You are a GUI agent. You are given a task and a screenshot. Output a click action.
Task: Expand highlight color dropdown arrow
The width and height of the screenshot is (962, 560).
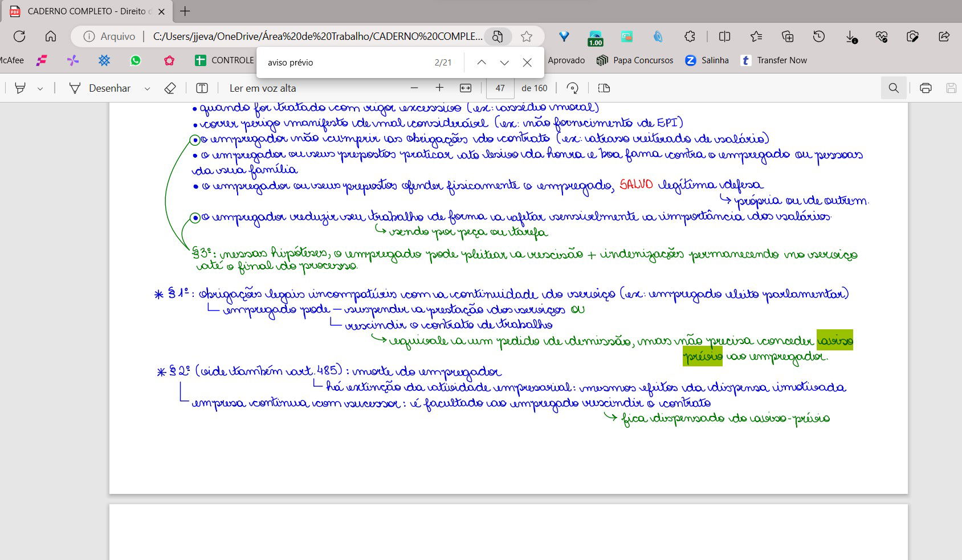tap(40, 89)
